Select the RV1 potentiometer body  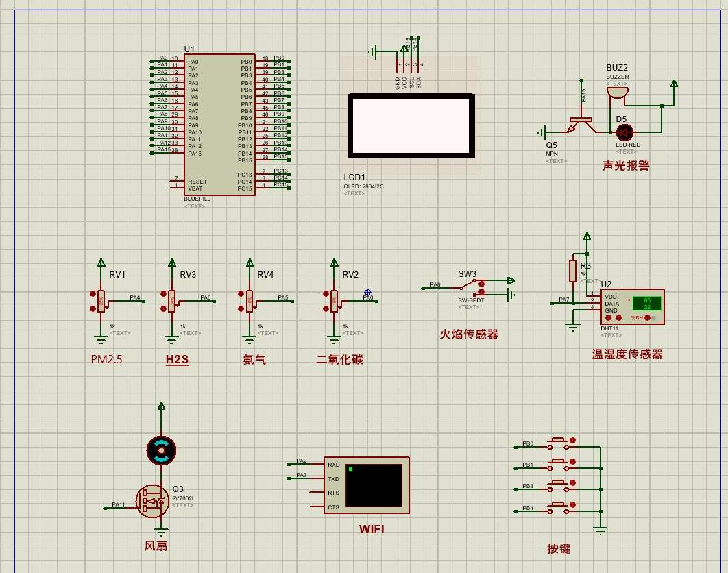coord(101,301)
